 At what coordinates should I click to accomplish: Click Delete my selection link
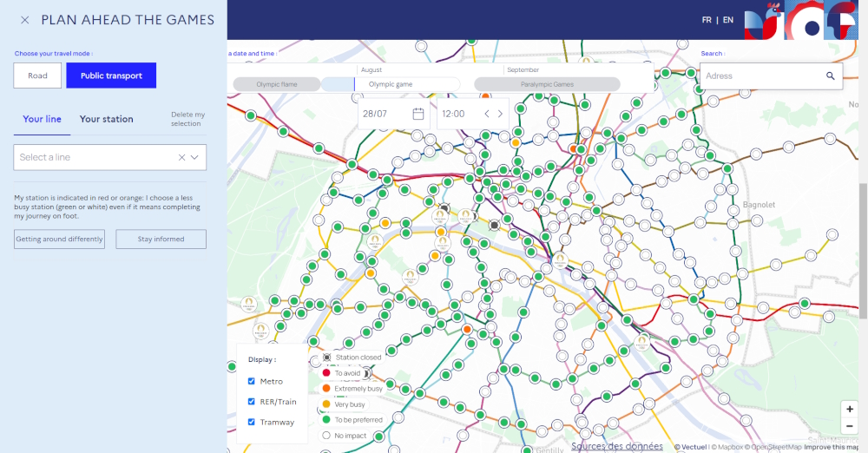pyautogui.click(x=187, y=119)
